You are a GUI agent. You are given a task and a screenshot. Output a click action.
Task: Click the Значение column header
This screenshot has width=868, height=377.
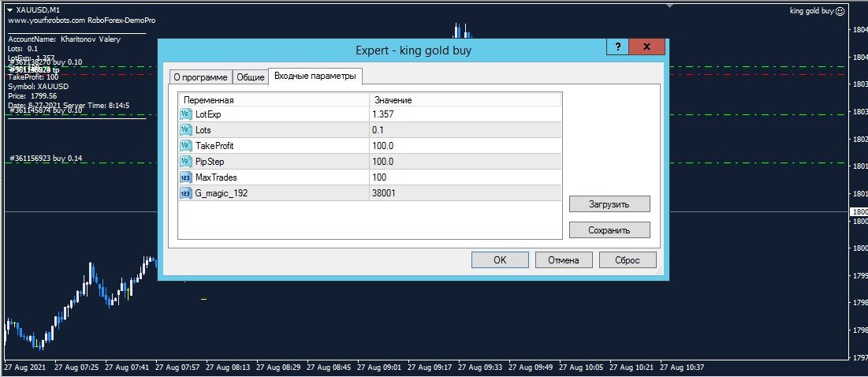(465, 100)
